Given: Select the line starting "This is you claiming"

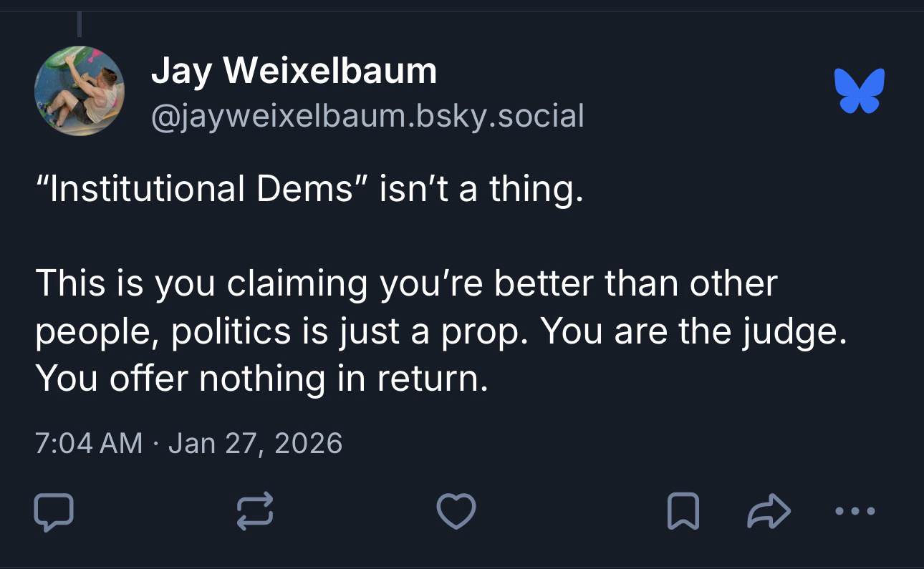Looking at the screenshot, I should pyautogui.click(x=406, y=283).
